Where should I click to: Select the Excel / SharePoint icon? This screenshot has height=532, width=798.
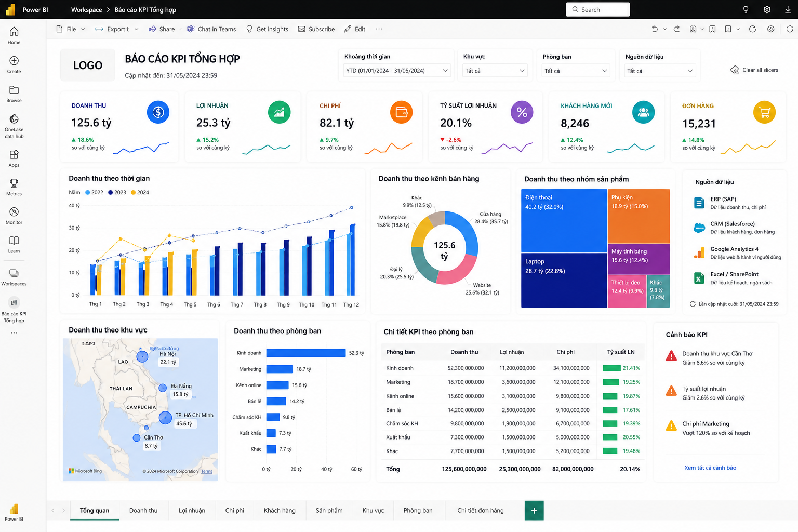click(x=699, y=278)
